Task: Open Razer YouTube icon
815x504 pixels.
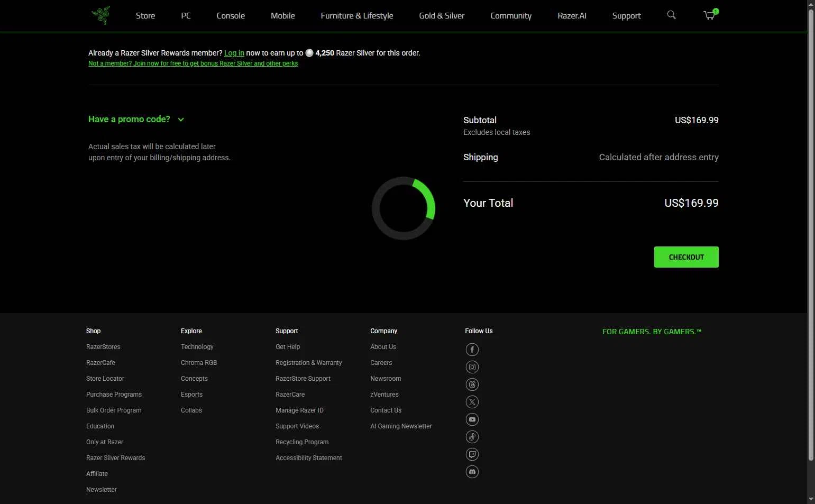Action: (x=472, y=419)
